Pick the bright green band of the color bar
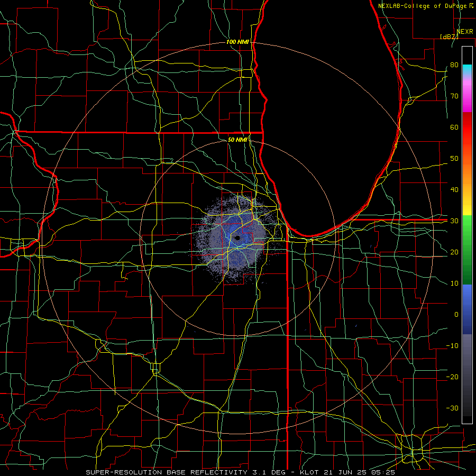The height and width of the screenshot is (476, 476). pos(467,226)
